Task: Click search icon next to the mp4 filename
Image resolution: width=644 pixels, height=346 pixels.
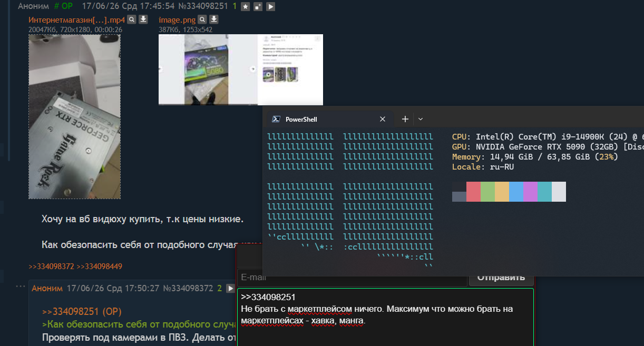Action: coord(132,19)
